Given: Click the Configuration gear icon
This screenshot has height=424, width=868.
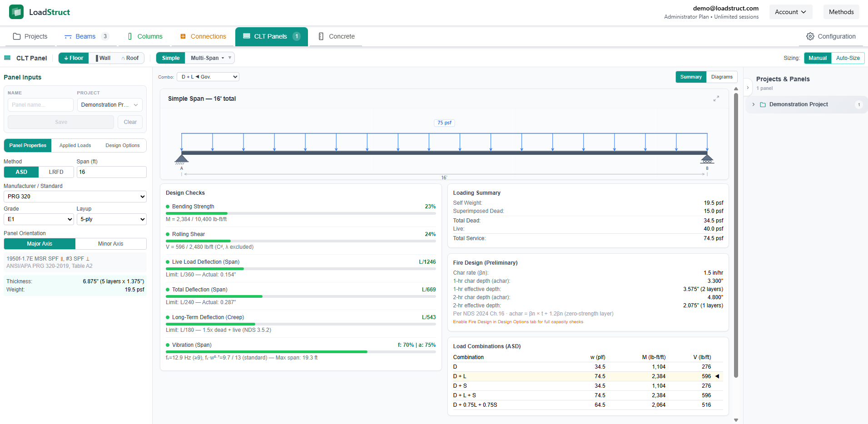Looking at the screenshot, I should (x=810, y=36).
